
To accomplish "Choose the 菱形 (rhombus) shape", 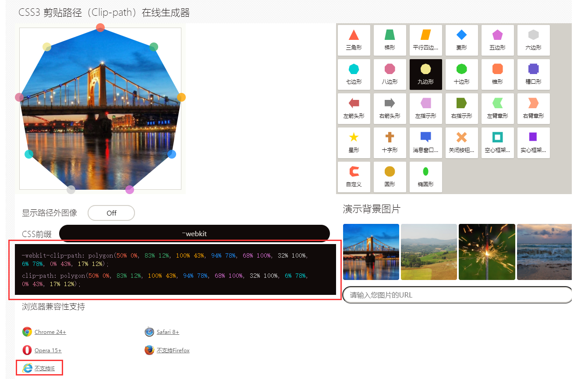I will (461, 40).
